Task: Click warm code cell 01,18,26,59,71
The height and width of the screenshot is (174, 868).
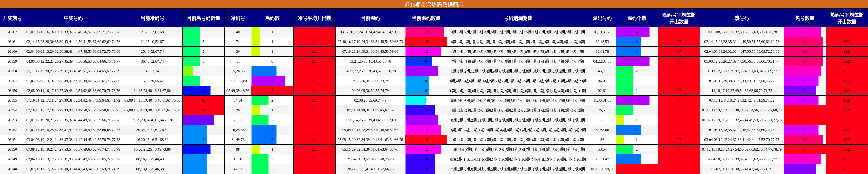Action: [602, 169]
